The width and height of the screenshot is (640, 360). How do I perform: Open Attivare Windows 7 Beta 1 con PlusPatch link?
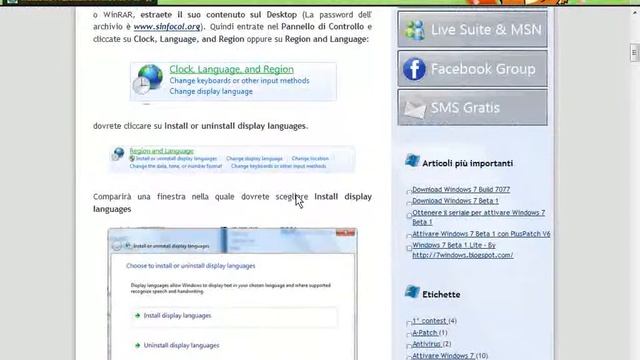(x=481, y=234)
